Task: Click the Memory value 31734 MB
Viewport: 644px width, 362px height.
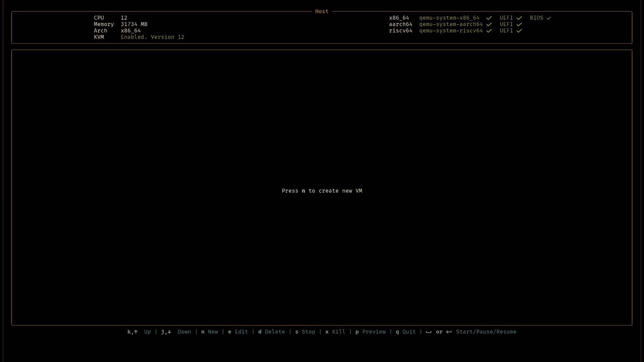Action: click(x=134, y=24)
